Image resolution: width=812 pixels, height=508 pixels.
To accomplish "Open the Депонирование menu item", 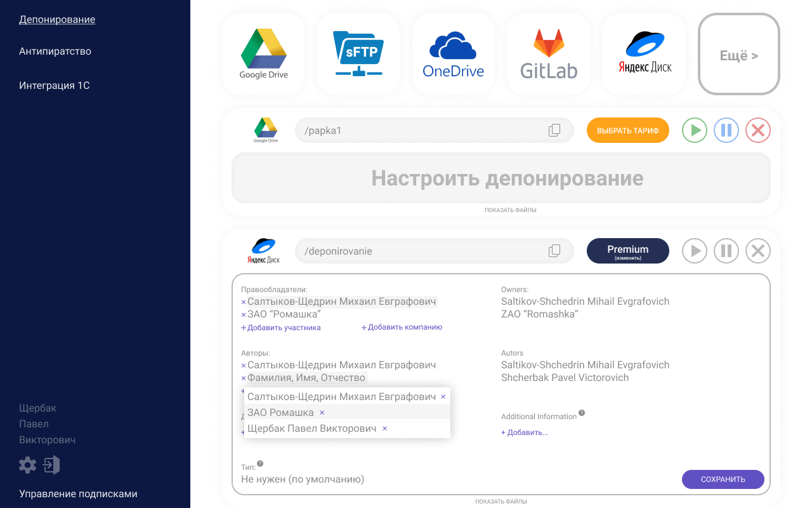I will (57, 20).
